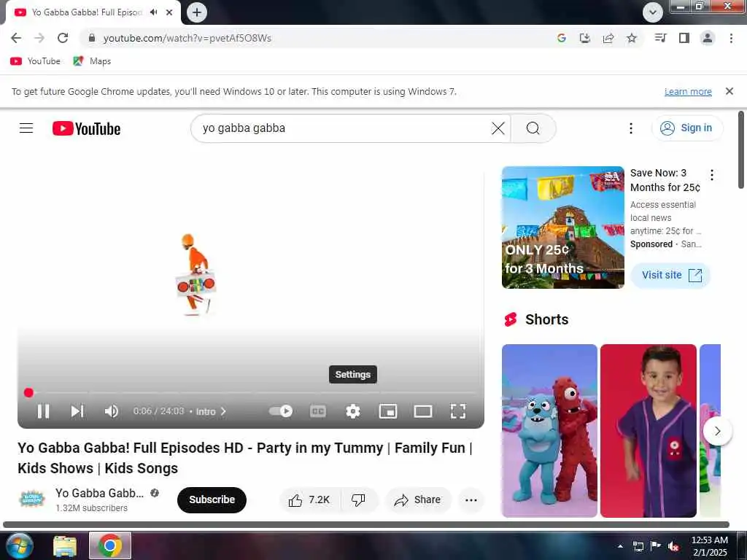The height and width of the screenshot is (560, 747).
Task: Toggle Chrome side panel
Action: point(684,38)
